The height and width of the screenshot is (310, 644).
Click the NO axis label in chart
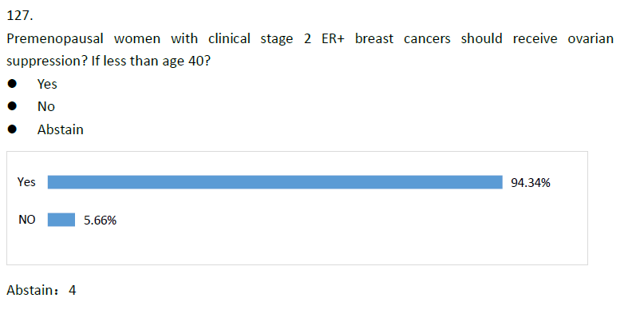26,220
